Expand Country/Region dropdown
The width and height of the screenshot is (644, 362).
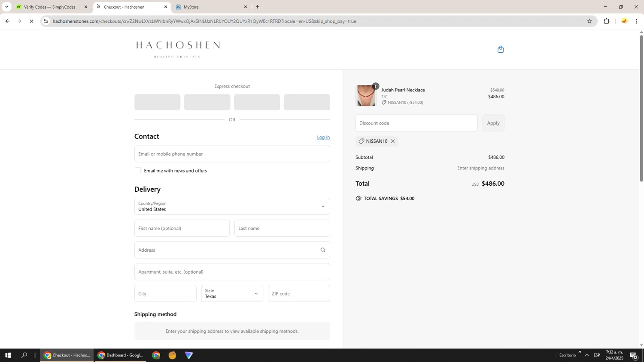232,206
